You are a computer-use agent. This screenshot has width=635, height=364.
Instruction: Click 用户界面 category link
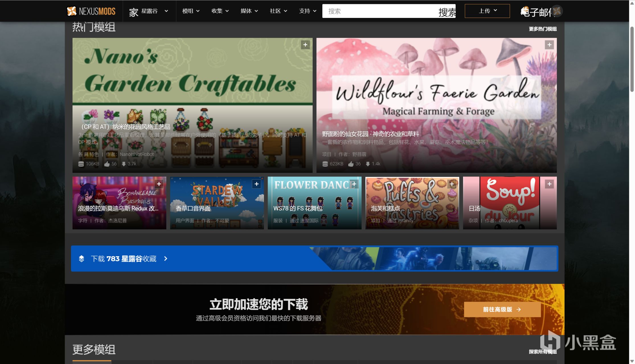185,220
